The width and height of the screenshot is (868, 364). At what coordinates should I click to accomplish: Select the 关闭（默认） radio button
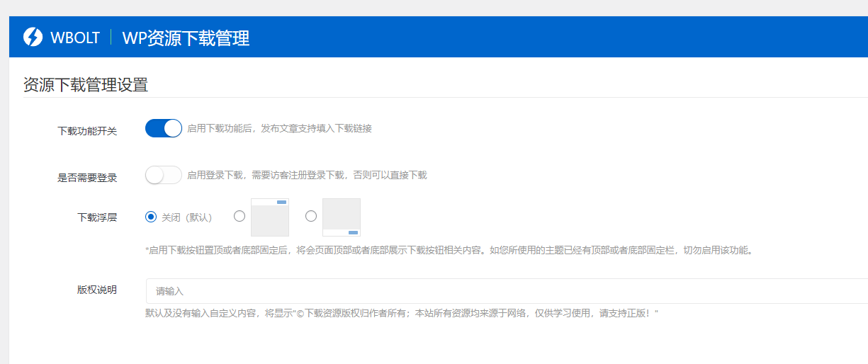tap(151, 217)
